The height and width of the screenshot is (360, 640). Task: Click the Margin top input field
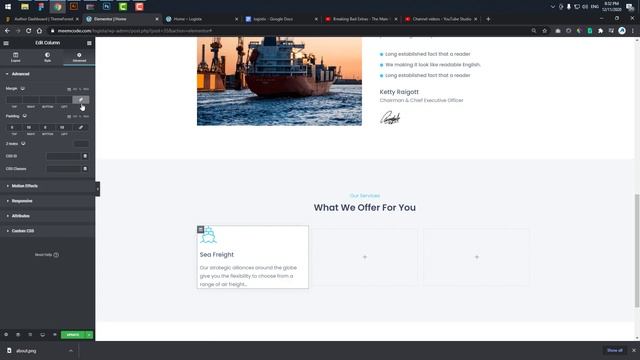point(14,100)
